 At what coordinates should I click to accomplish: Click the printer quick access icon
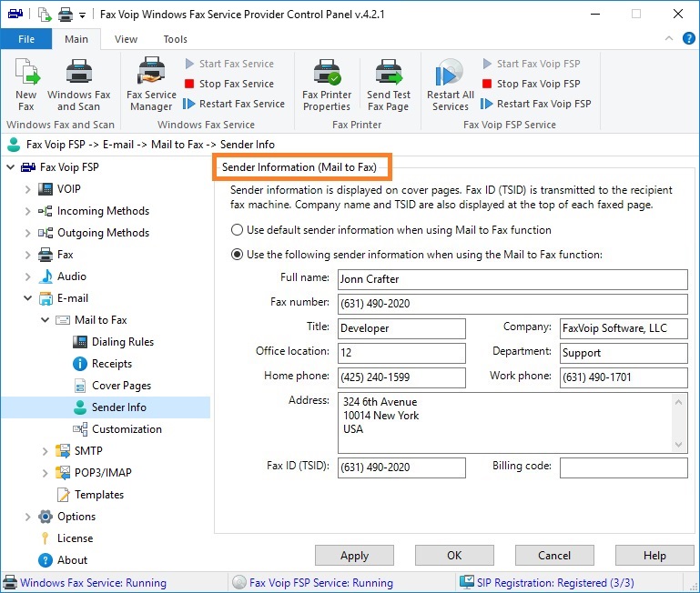[66, 15]
